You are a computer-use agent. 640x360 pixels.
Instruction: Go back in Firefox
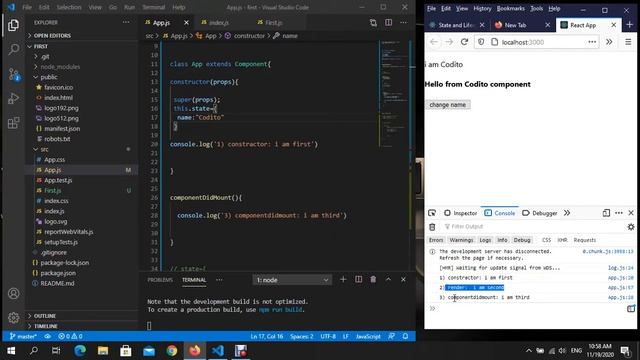(433, 42)
